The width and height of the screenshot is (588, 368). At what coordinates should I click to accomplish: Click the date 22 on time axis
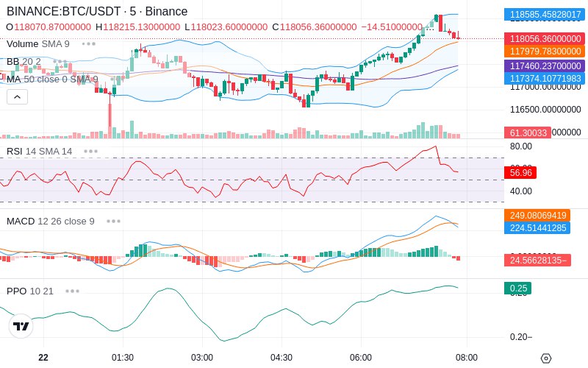(x=43, y=358)
